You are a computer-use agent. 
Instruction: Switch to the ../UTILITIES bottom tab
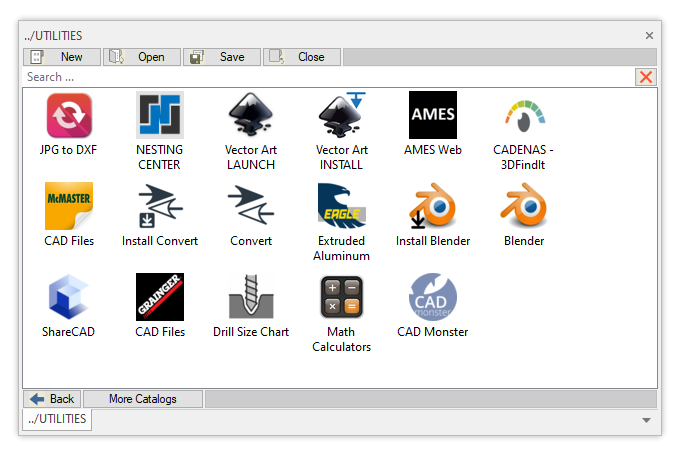(57, 419)
